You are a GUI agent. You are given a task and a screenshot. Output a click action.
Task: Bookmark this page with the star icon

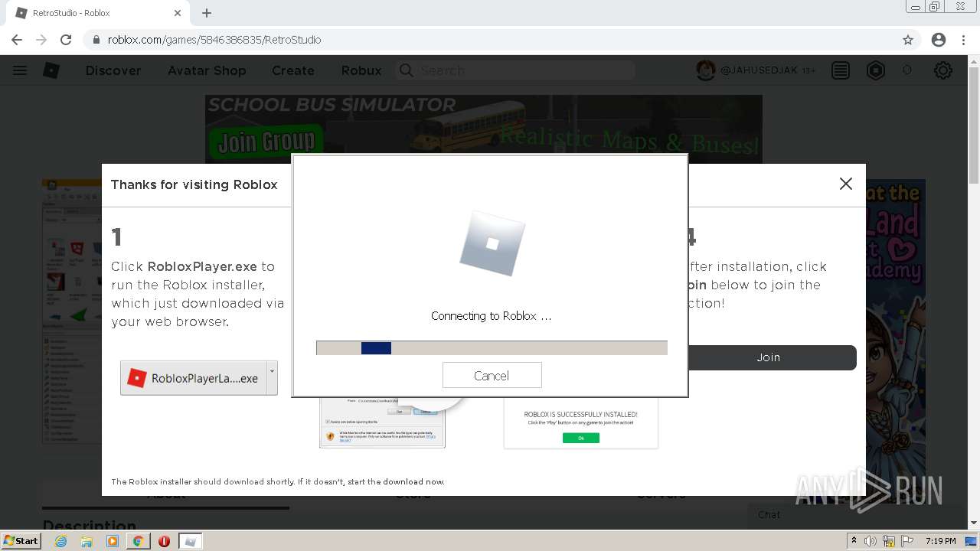[x=908, y=40]
